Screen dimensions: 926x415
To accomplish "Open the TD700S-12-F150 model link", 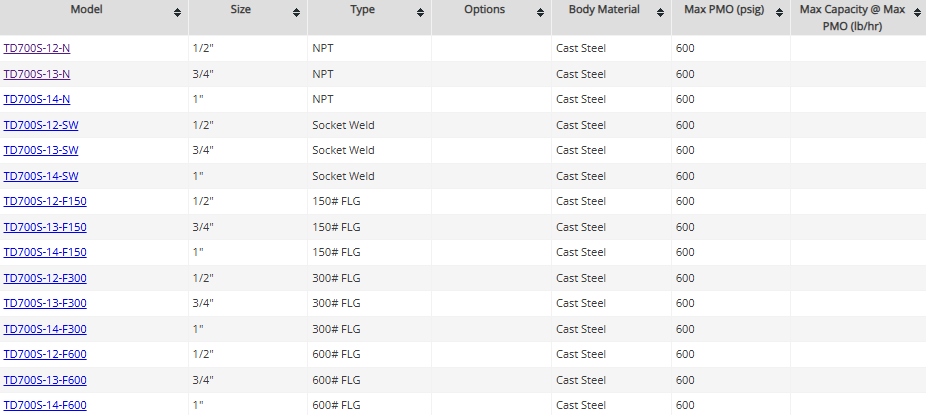I will (x=45, y=201).
